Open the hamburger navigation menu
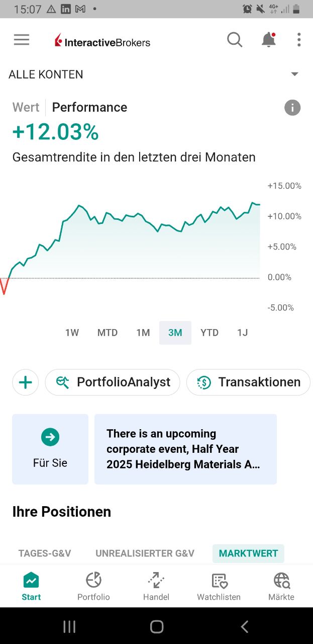 [x=22, y=40]
